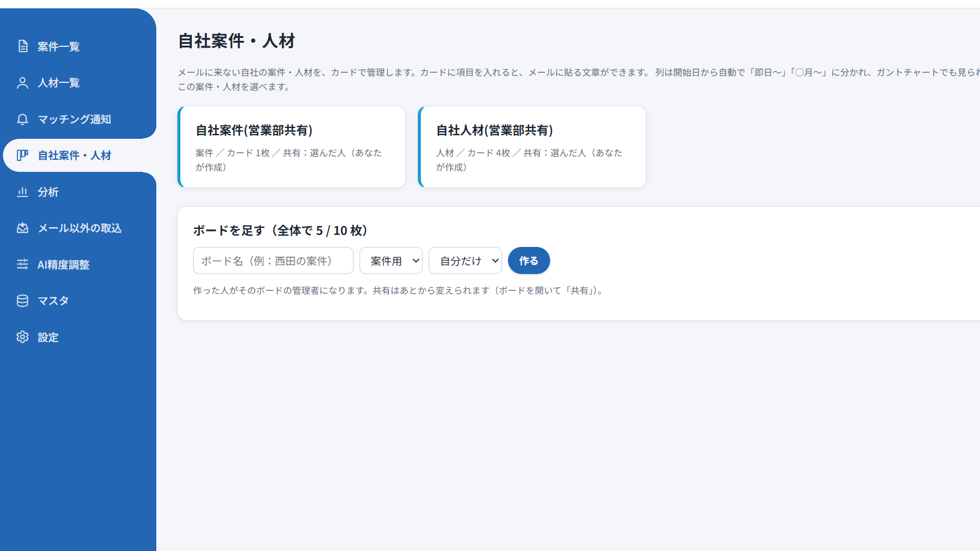Click the inbox icon for メール以外の取込
This screenshot has height=551, width=980.
pos(23,228)
